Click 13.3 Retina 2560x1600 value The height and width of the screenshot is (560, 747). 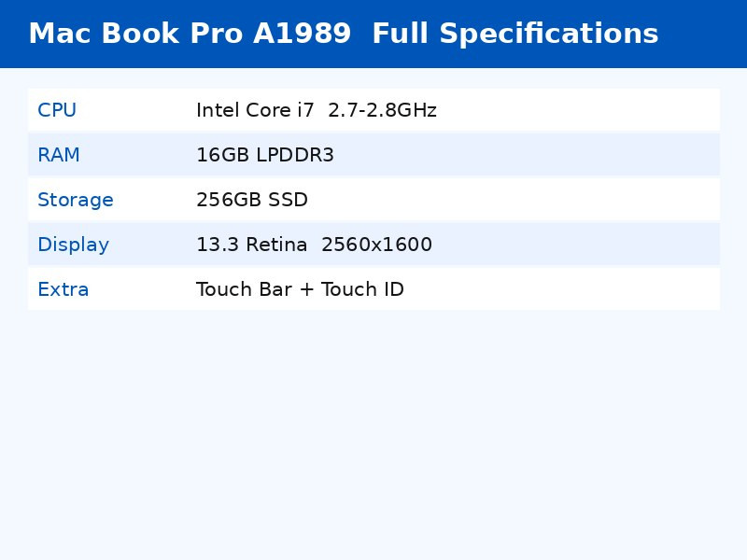(x=314, y=245)
